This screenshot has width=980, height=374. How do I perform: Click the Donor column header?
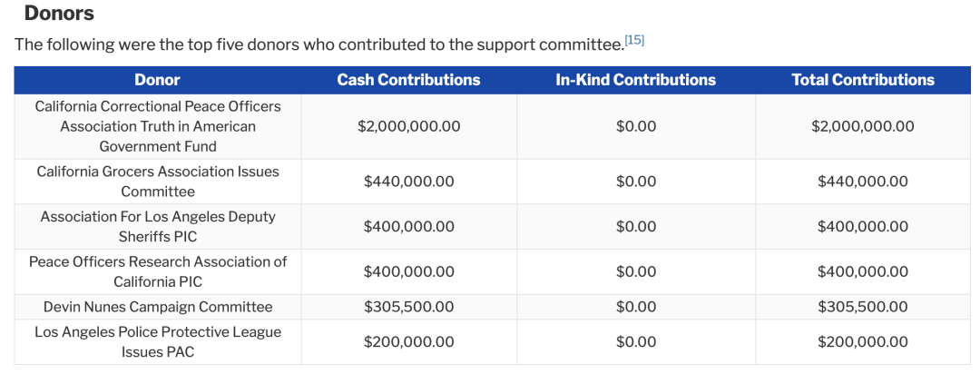point(158,80)
